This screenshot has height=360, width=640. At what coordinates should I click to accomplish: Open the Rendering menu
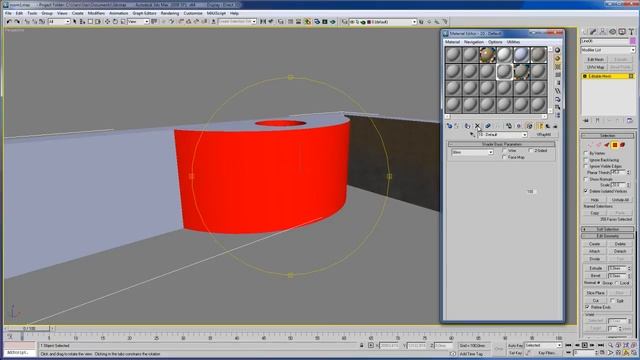click(x=170, y=13)
